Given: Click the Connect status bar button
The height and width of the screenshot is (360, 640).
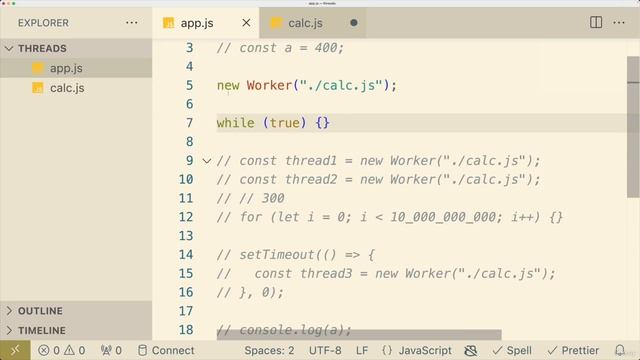Looking at the screenshot, I should coord(166,350).
